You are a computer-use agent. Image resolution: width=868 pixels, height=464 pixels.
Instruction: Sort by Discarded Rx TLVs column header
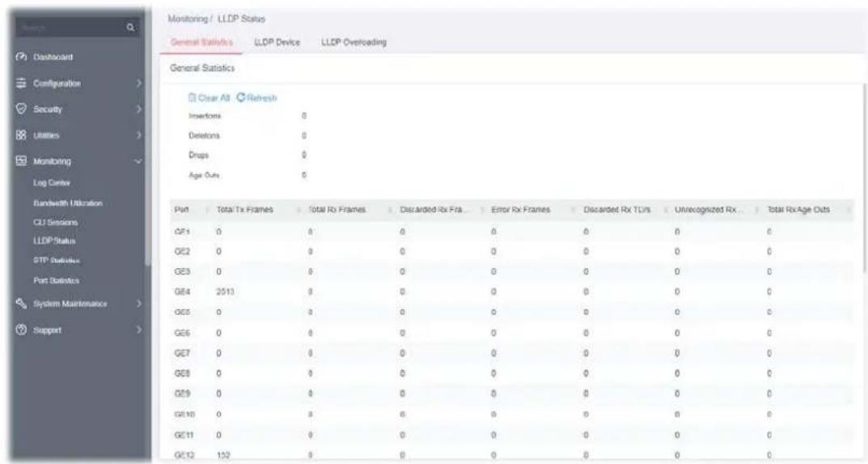[616, 210]
